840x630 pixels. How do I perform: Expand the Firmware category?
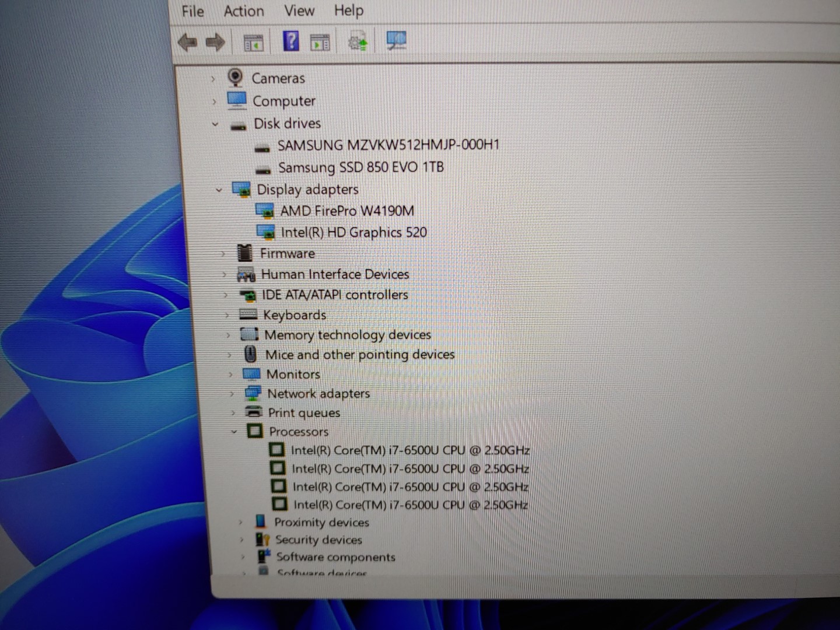(x=223, y=254)
